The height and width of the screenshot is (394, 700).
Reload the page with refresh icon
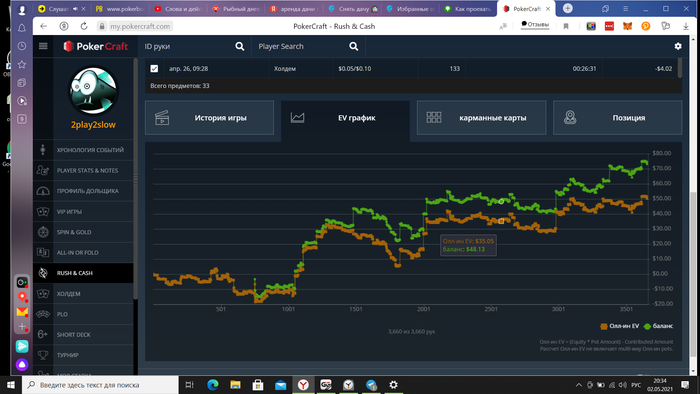pos(83,26)
